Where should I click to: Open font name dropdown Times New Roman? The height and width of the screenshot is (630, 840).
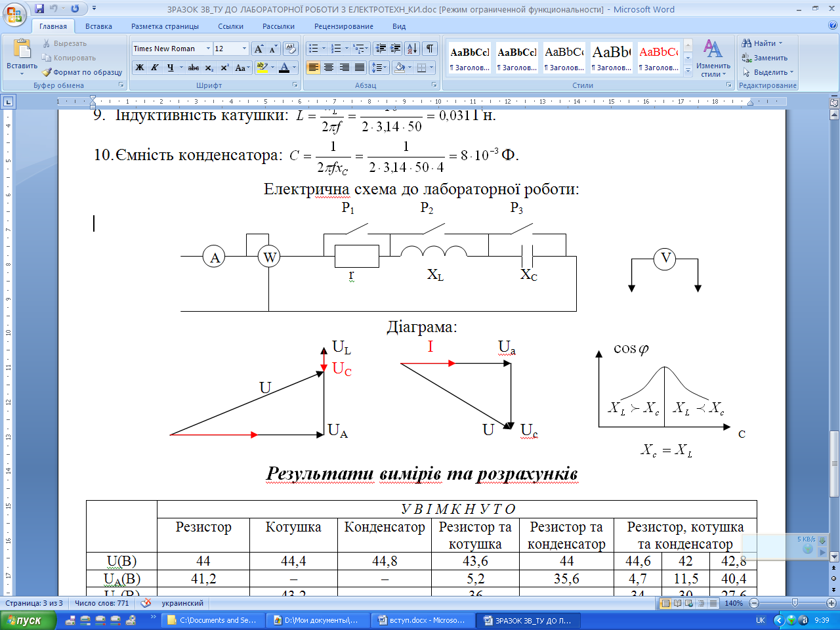point(208,49)
